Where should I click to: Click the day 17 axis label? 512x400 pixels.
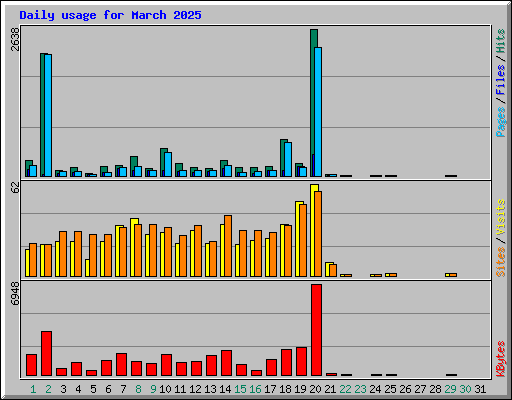[270, 389]
